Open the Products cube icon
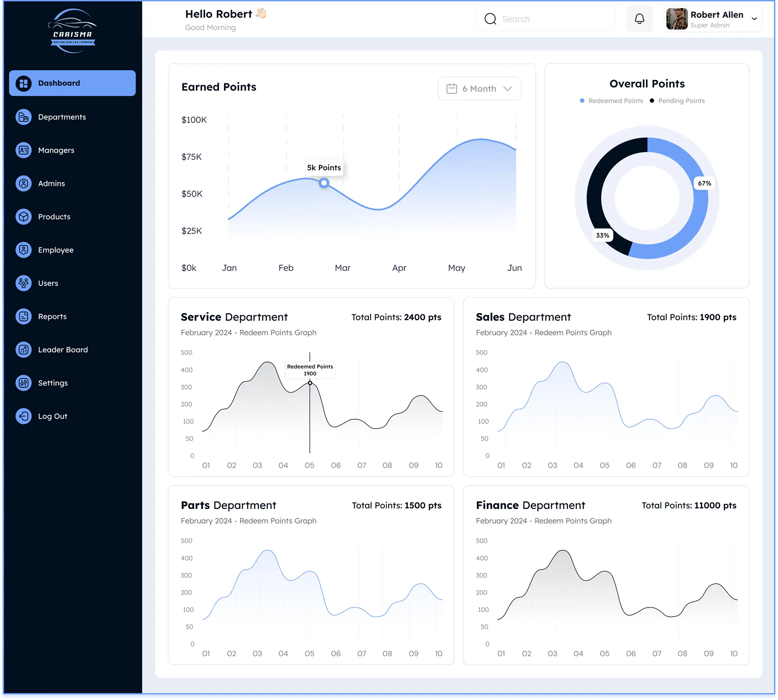This screenshot has height=700, width=778. point(23,217)
